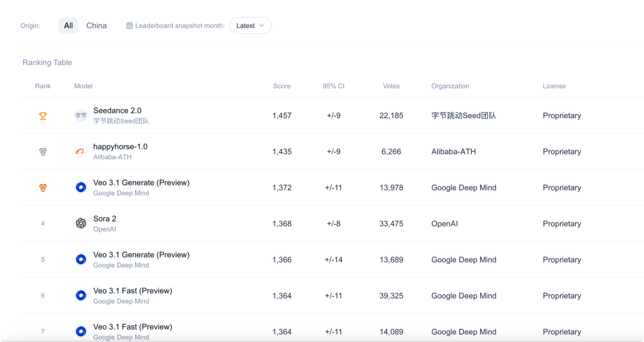This screenshot has width=644, height=342.
Task: Open the happyhorse-1.0 model name
Action: click(x=120, y=147)
